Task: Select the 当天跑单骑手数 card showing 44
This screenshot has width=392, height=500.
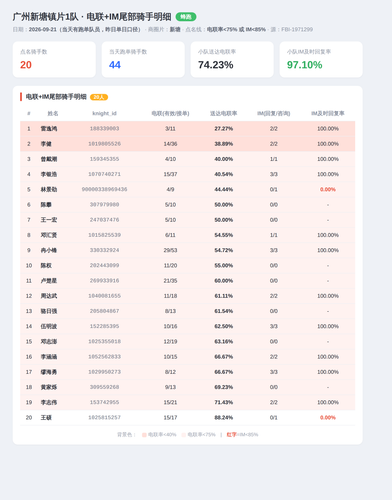Action: (143, 59)
